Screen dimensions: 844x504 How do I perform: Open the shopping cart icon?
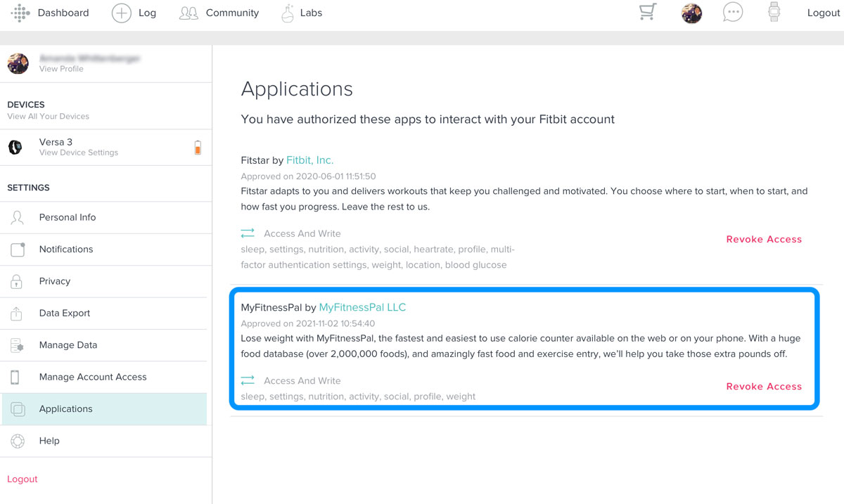(646, 12)
